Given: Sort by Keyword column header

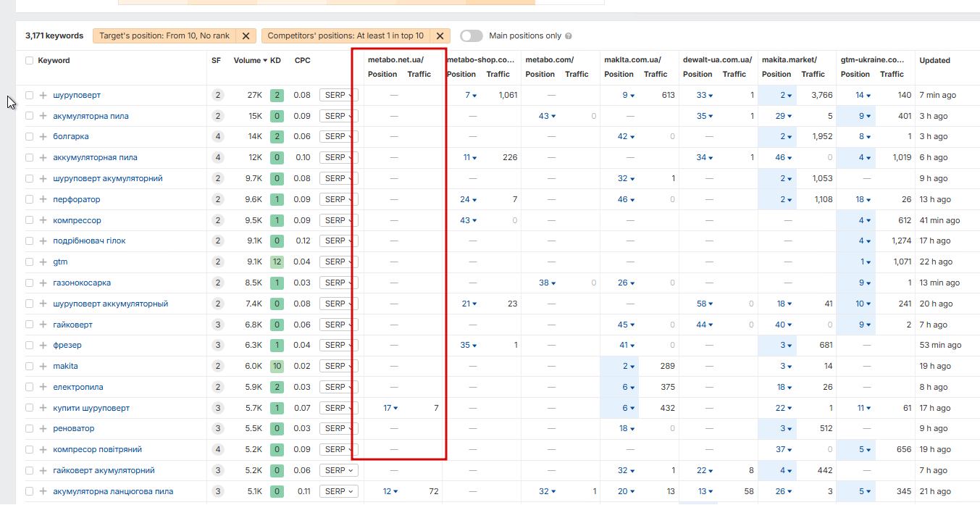Looking at the screenshot, I should tap(54, 61).
